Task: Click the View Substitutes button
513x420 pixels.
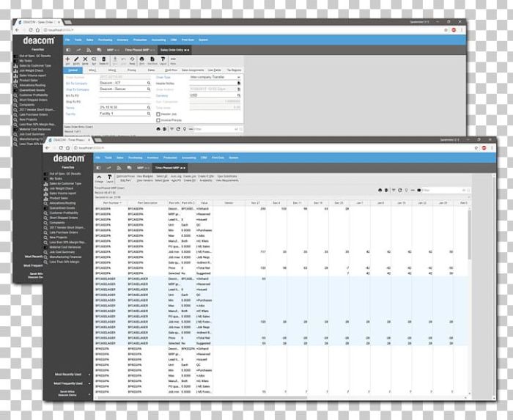Action: pyautogui.click(x=227, y=177)
